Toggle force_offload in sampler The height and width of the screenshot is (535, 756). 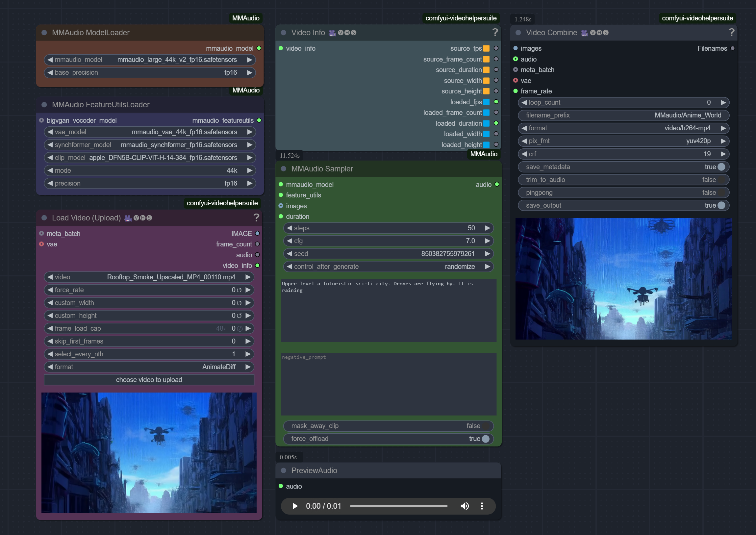click(x=485, y=439)
